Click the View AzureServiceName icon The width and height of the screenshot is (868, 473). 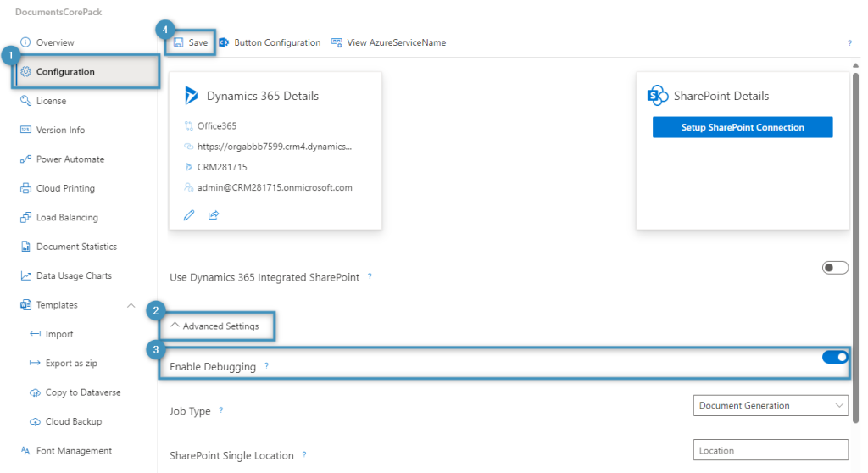tap(337, 42)
